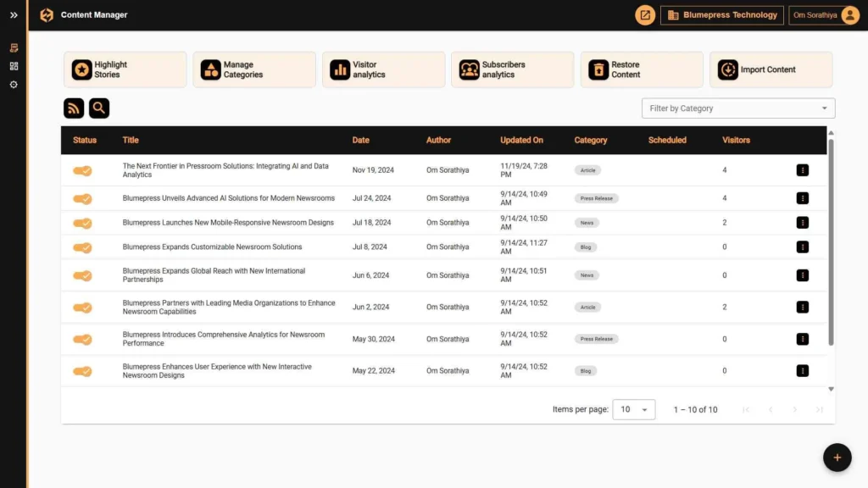
Task: Click the external link icon in top bar
Action: click(x=645, y=14)
